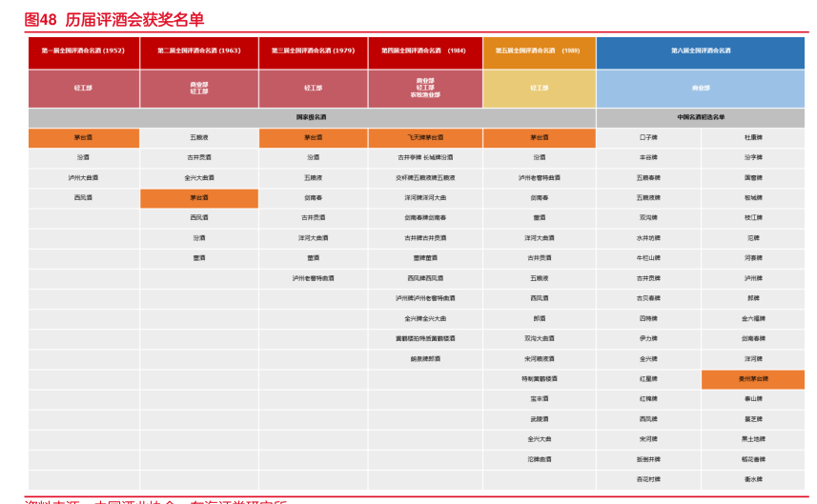Click the orange 贵州茅台牌 cell
Image resolution: width=817 pixels, height=504 pixels.
pos(753,379)
